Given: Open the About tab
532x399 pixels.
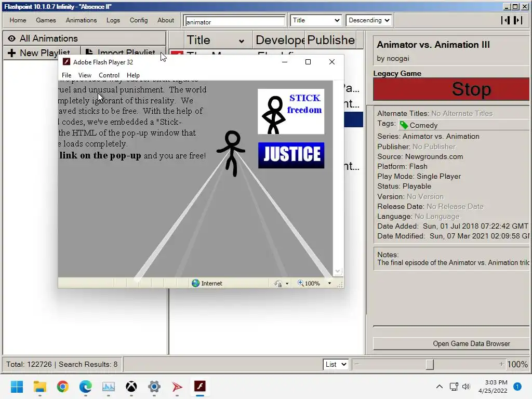Looking at the screenshot, I should 166,20.
